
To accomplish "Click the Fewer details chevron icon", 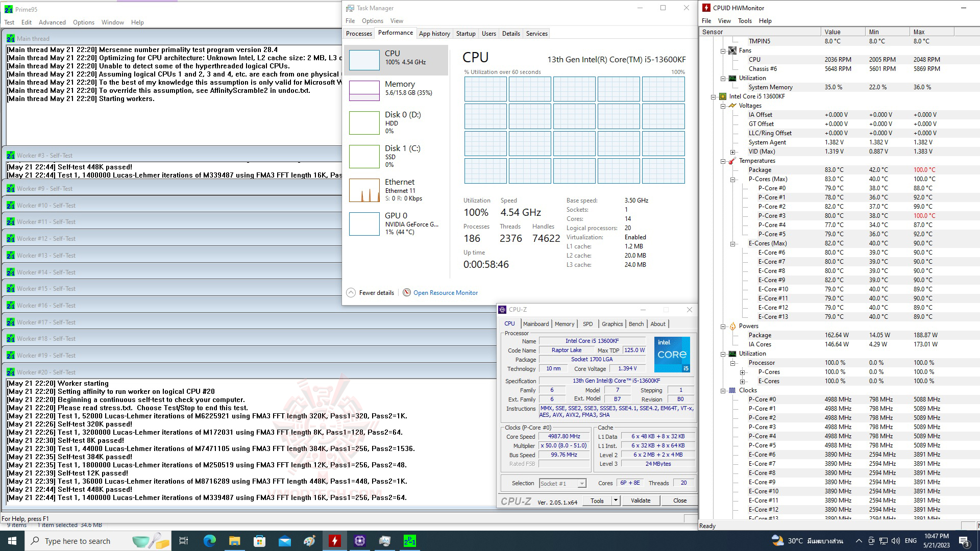I will [351, 292].
